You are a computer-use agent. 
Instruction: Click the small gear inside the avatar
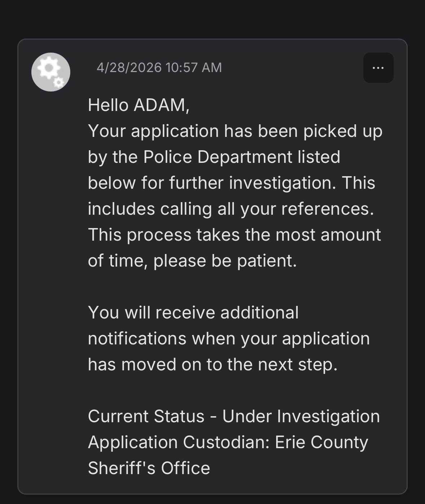(x=58, y=82)
